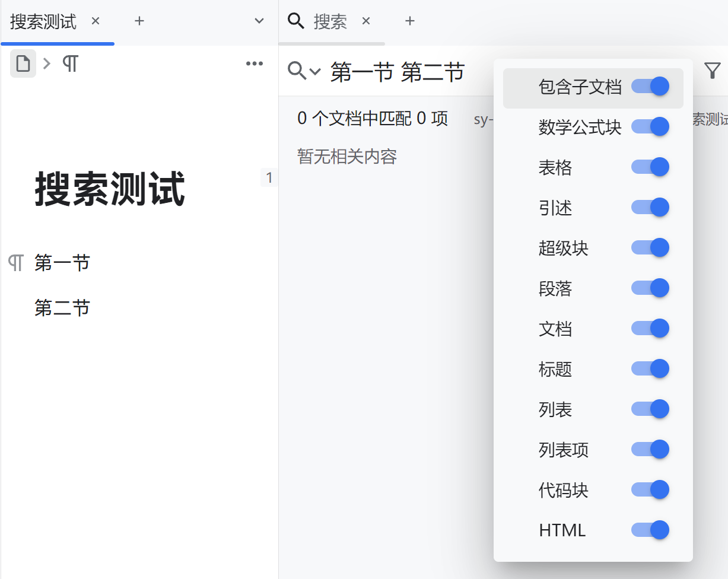Image resolution: width=728 pixels, height=579 pixels.
Task: Click the document title 搜索测试
Action: coord(110,189)
